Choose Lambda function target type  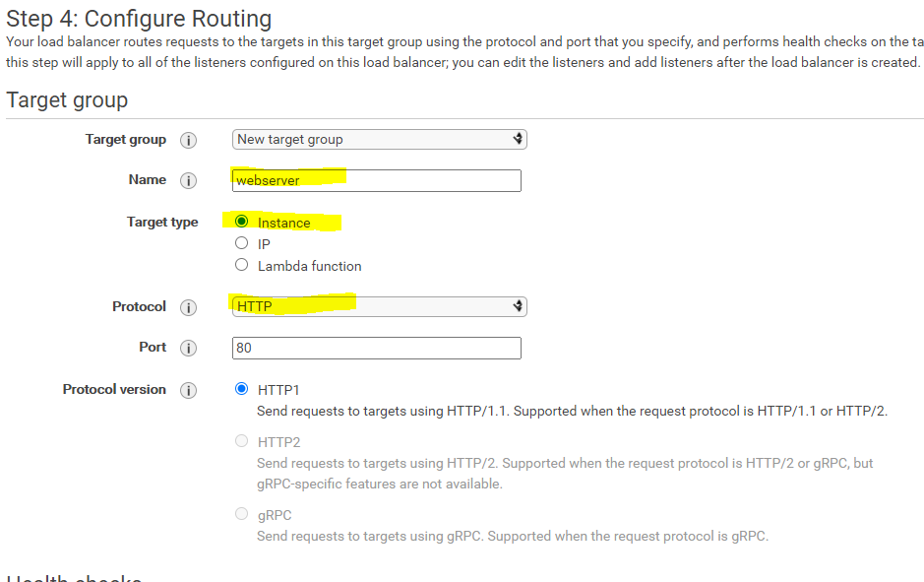pyautogui.click(x=241, y=265)
